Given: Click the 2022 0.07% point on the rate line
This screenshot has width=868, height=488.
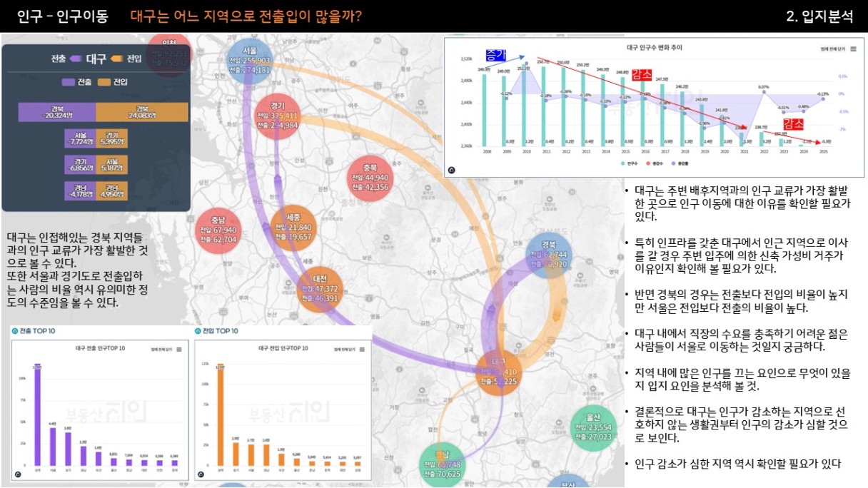Looking at the screenshot, I should pos(764,93).
